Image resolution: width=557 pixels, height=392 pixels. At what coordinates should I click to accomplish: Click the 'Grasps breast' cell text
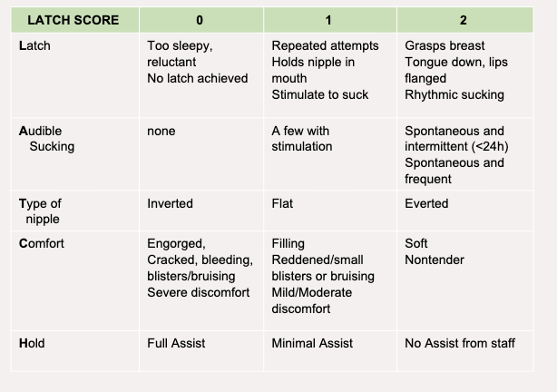click(x=445, y=45)
